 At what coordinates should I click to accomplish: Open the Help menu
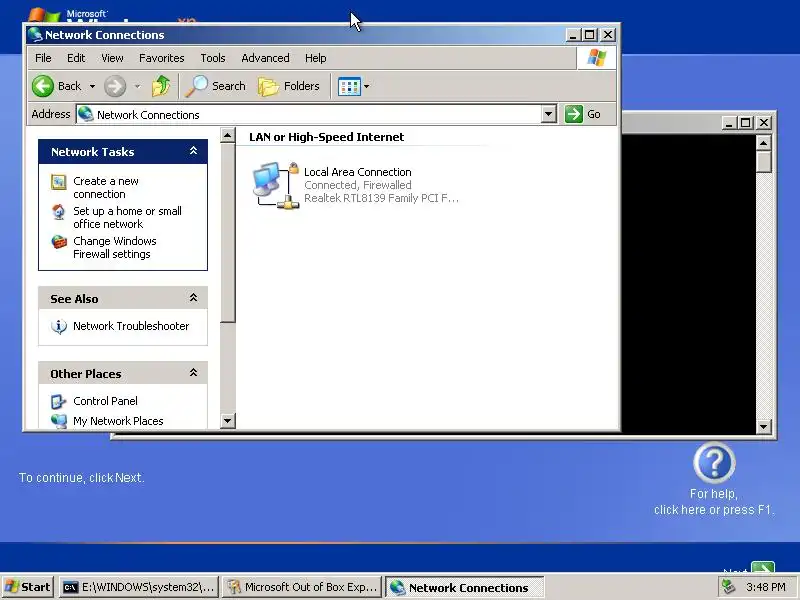coord(315,58)
